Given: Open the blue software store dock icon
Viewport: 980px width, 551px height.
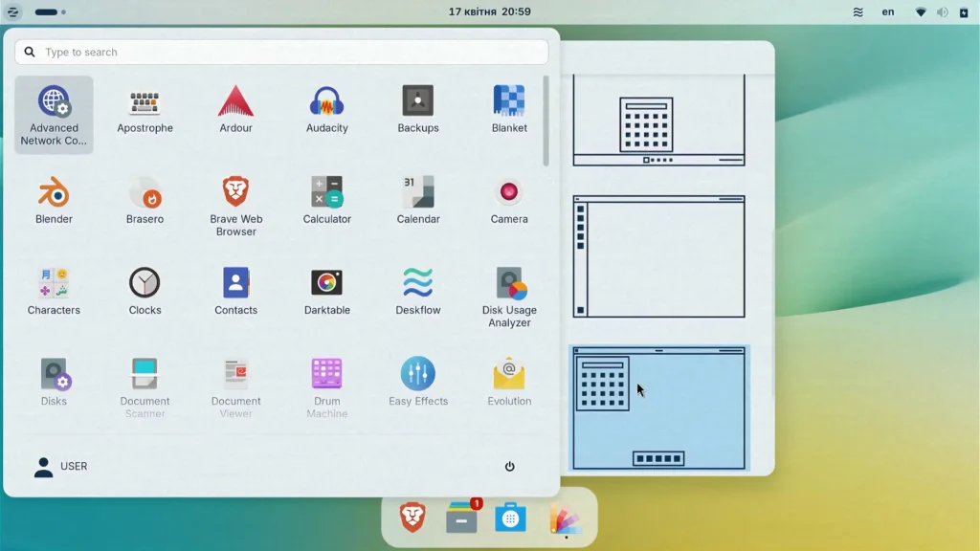Looking at the screenshot, I should pos(510,518).
